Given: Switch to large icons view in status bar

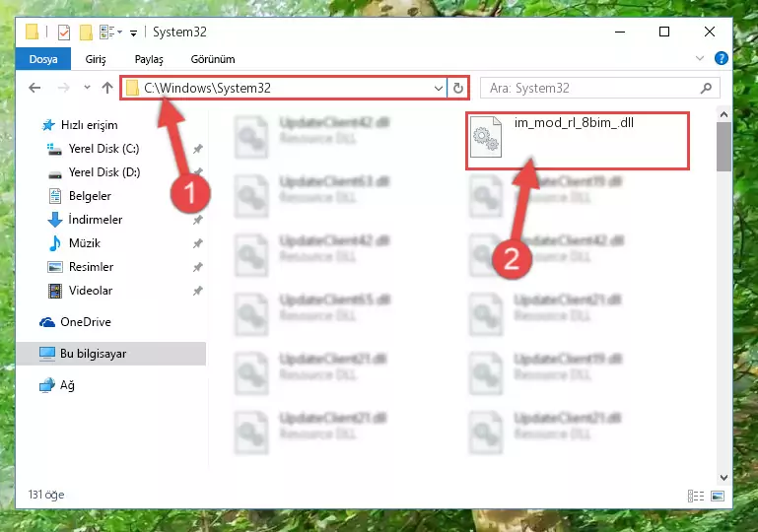Looking at the screenshot, I should click(718, 496).
